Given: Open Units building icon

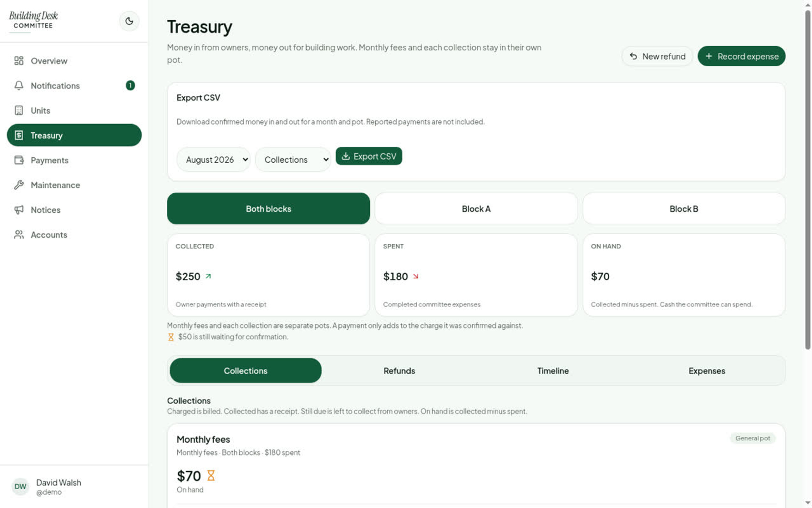Looking at the screenshot, I should click(19, 110).
